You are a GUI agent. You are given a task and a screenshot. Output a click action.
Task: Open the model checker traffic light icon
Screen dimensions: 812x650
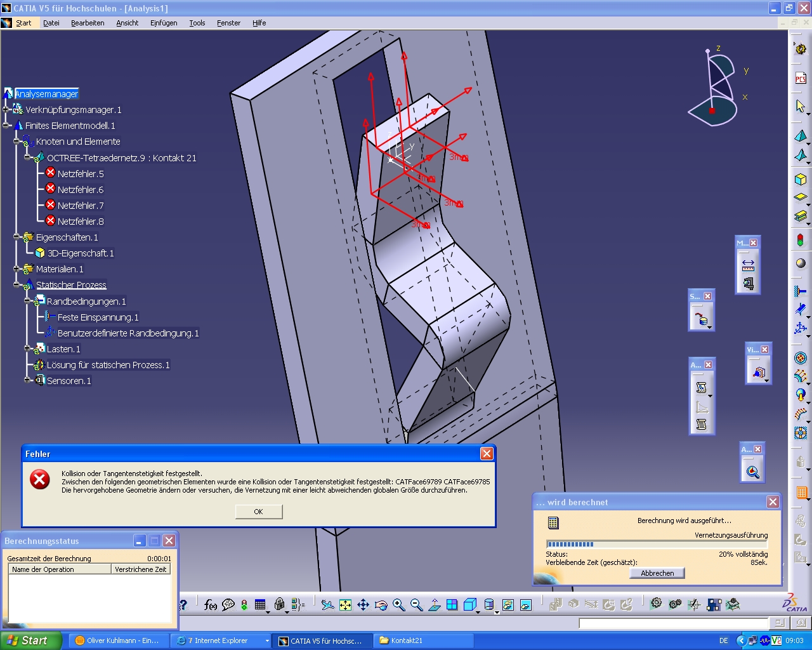[x=801, y=240]
